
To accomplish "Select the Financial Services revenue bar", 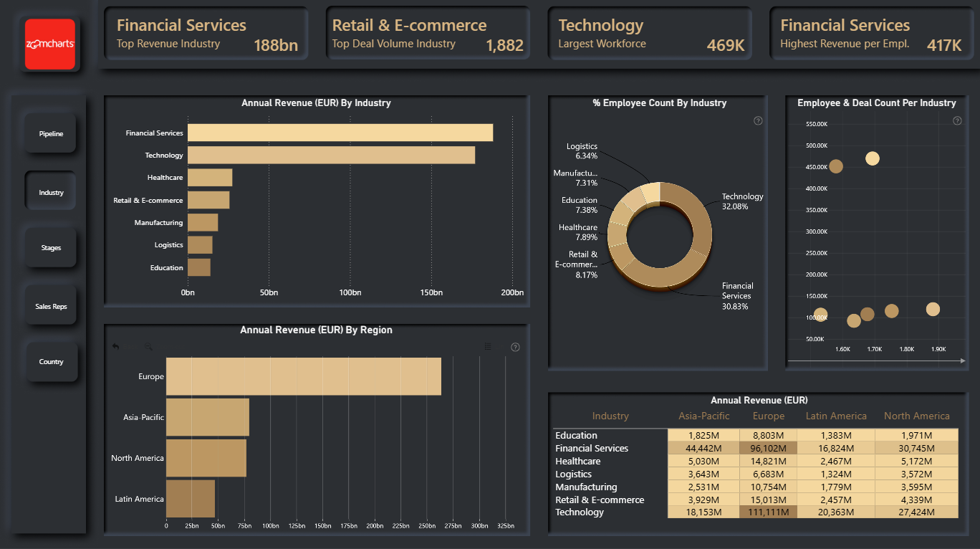I will click(340, 133).
